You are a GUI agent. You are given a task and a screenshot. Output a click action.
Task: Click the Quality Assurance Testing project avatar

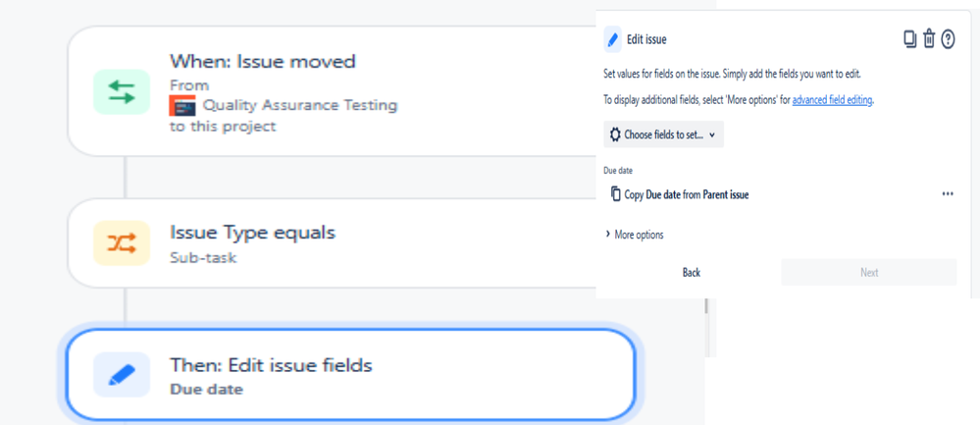point(182,106)
